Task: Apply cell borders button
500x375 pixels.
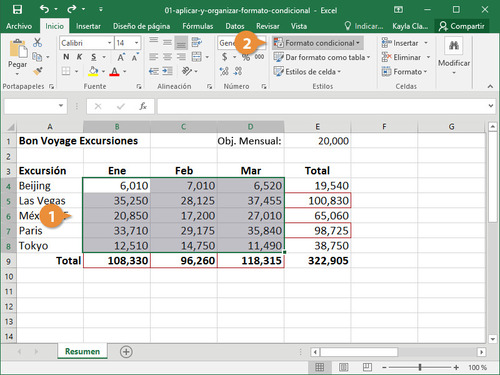Action: click(x=66, y=71)
